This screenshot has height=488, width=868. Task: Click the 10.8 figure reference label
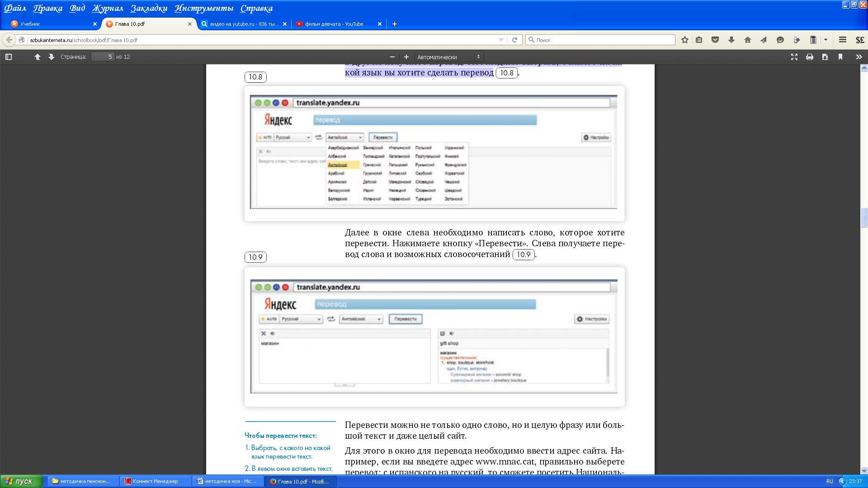pyautogui.click(x=255, y=77)
